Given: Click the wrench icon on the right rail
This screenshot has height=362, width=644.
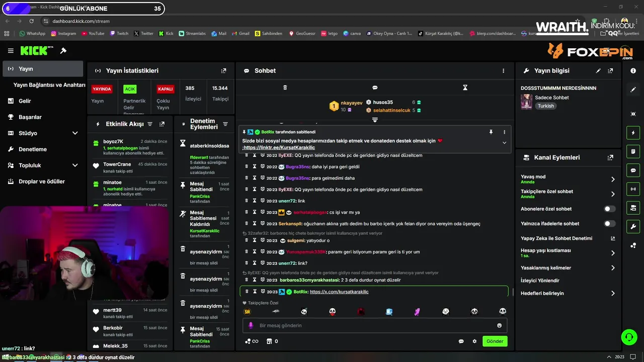Looking at the screenshot, I should [x=633, y=227].
